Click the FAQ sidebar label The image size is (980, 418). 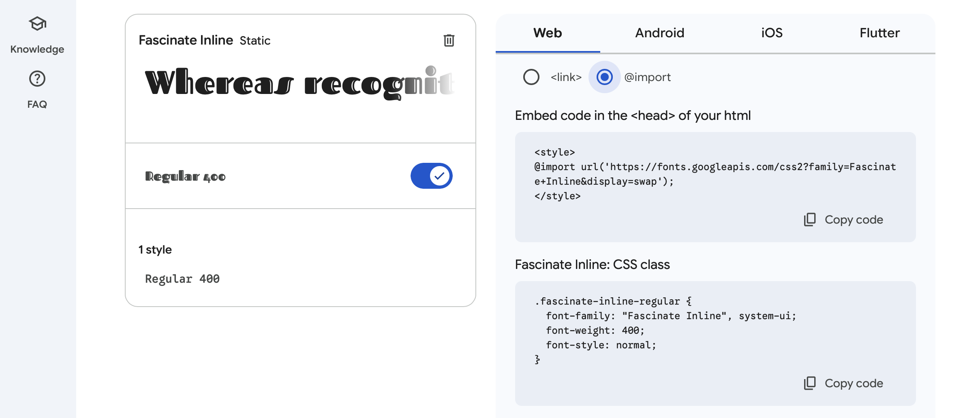37,104
